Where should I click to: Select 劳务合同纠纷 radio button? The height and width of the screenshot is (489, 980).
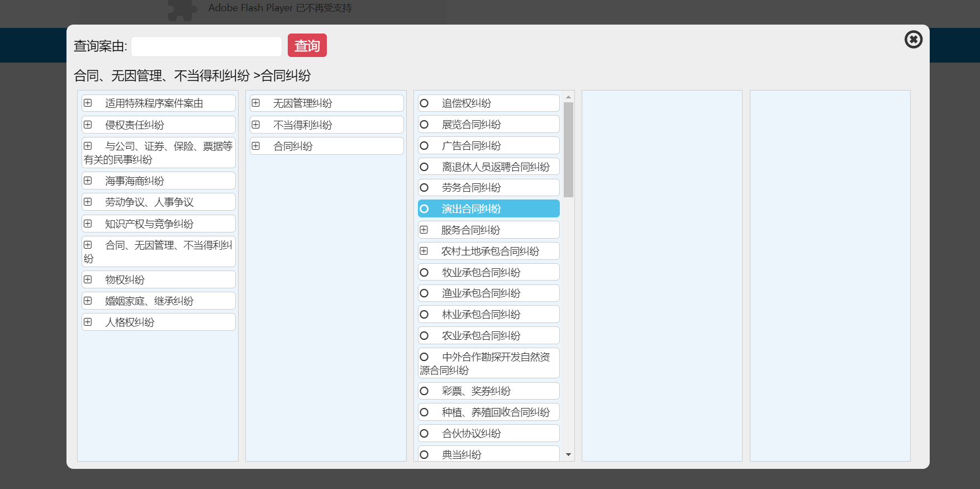[x=424, y=188]
